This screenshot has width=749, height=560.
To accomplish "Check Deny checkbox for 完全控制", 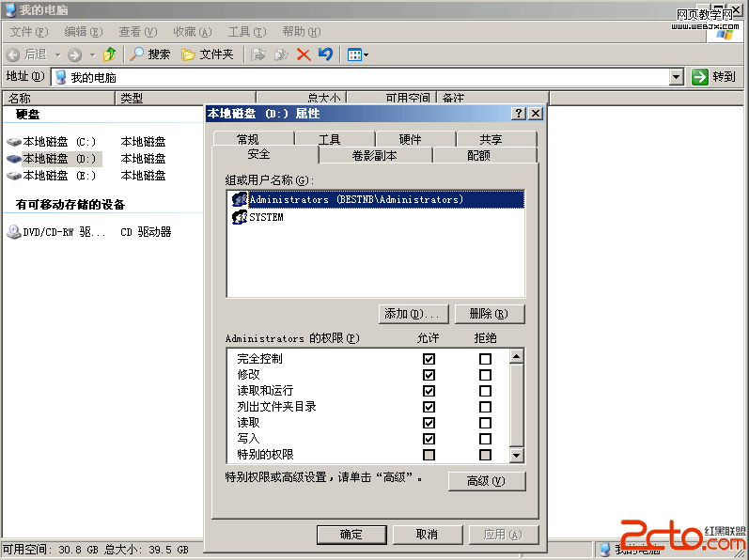I will 485,359.
